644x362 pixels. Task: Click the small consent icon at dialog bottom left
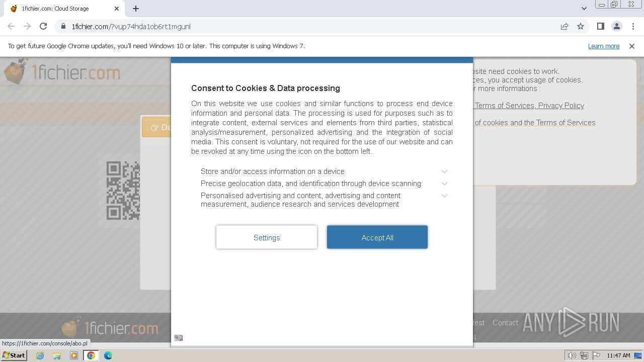click(179, 338)
